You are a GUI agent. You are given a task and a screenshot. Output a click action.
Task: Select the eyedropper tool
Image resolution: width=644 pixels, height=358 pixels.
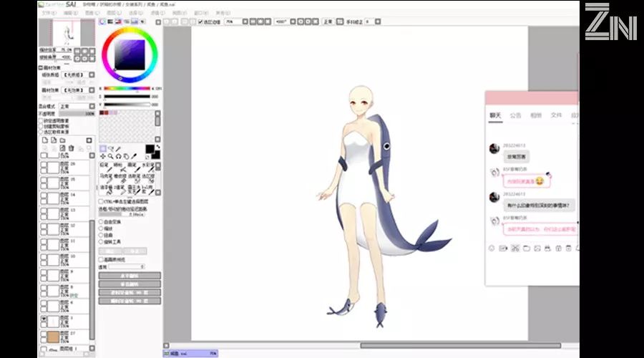(x=134, y=156)
